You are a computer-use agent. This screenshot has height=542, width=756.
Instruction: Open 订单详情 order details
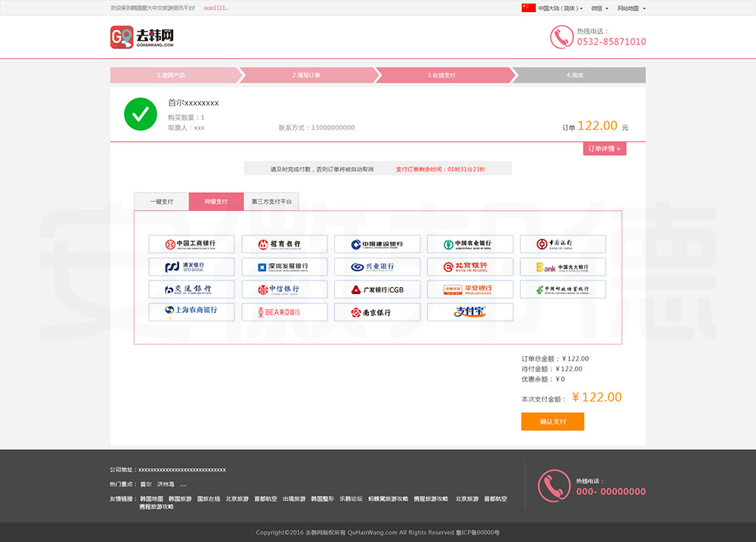click(x=604, y=148)
